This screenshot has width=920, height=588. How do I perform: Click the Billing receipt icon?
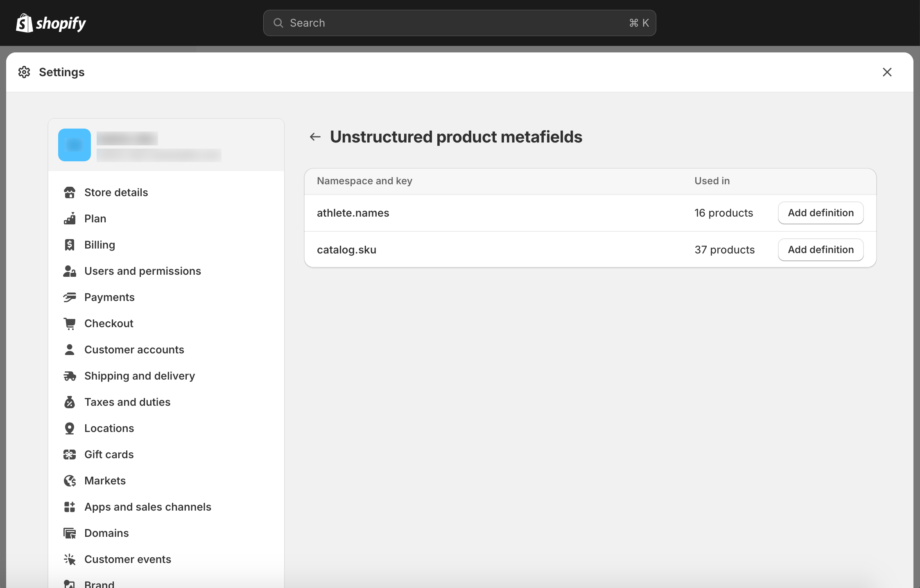pyautogui.click(x=70, y=245)
